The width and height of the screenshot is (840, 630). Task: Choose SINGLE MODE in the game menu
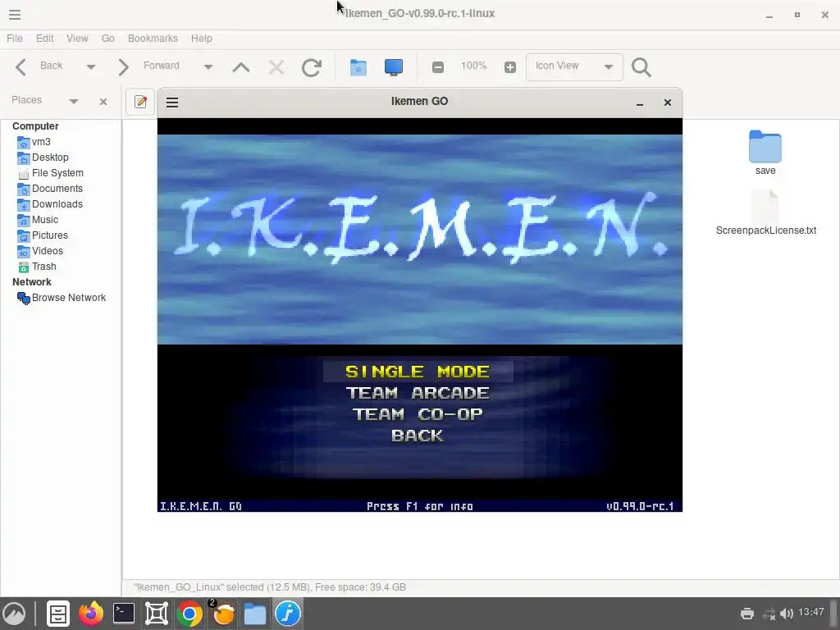coord(418,372)
